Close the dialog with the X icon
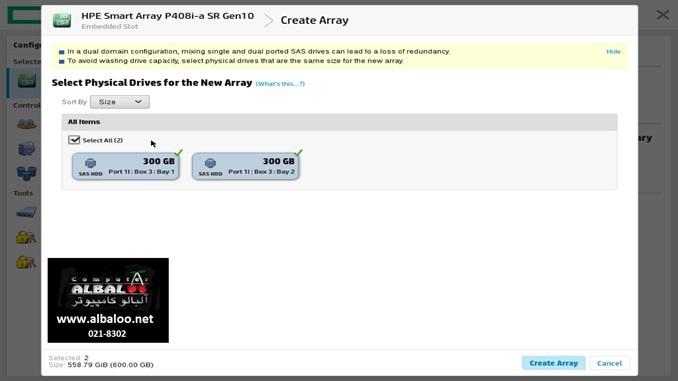678x381 pixels. (x=662, y=15)
